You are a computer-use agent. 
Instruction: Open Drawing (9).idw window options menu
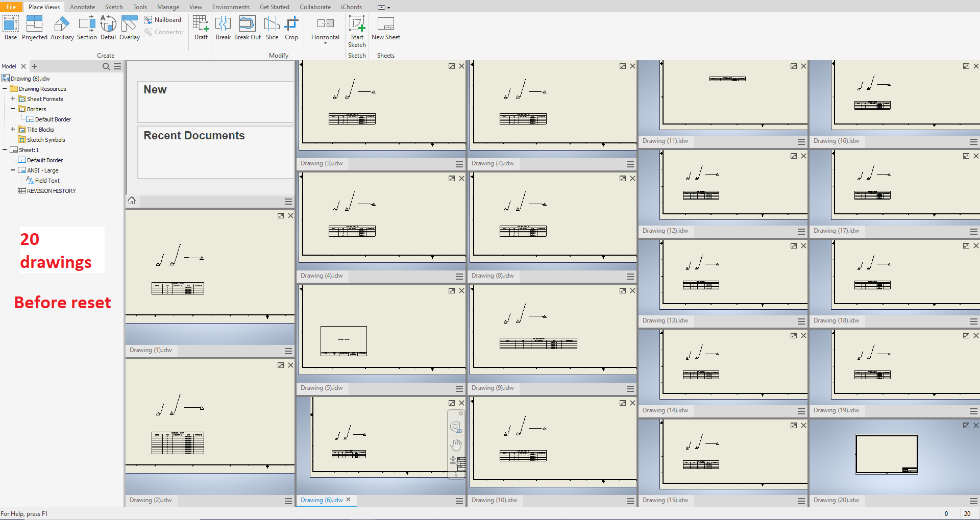(x=630, y=388)
